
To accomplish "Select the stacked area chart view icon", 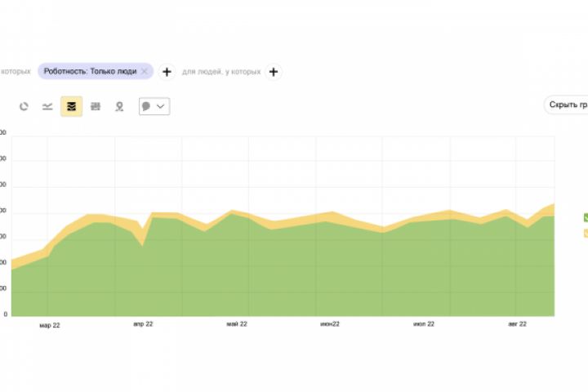I will tap(71, 106).
